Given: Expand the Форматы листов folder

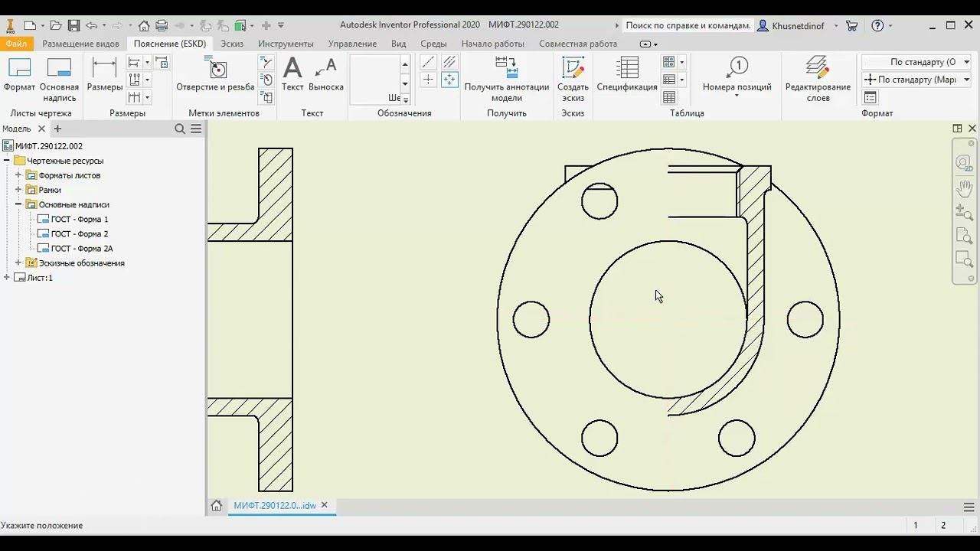Looking at the screenshot, I should tap(18, 175).
